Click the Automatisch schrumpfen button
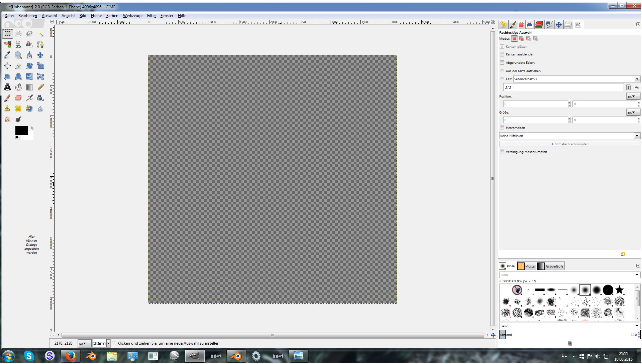 point(569,144)
